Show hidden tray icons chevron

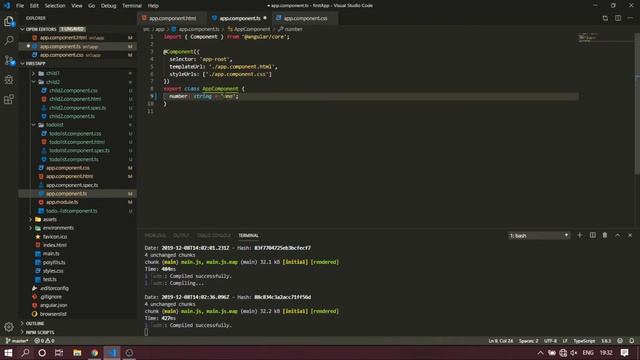[x=540, y=353]
